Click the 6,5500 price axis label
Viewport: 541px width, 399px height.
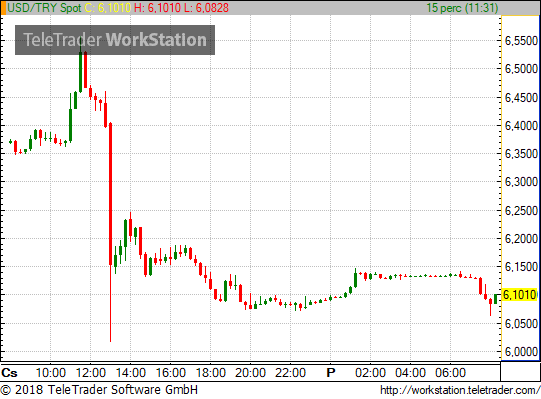coord(521,41)
